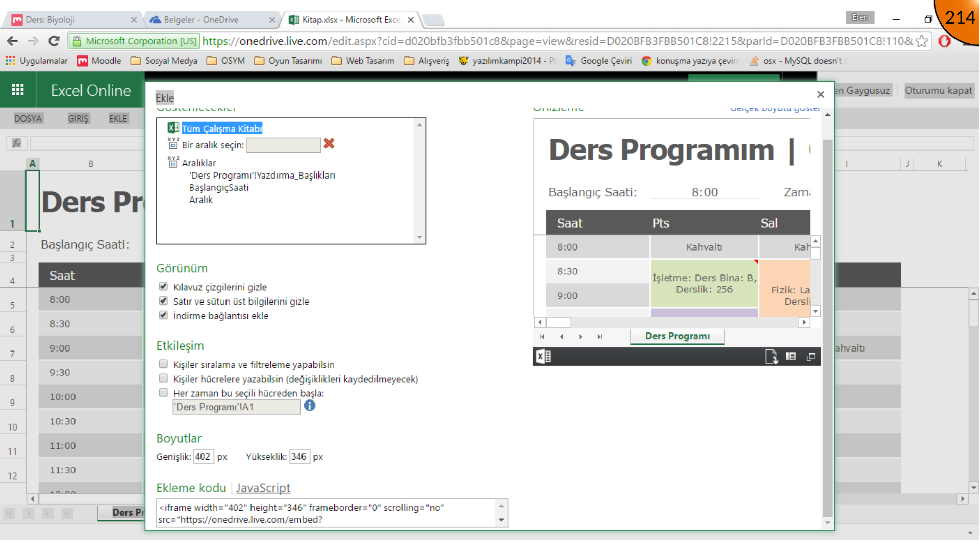
Task: Click the view details icon in preview
Action: pyautogui.click(x=791, y=356)
